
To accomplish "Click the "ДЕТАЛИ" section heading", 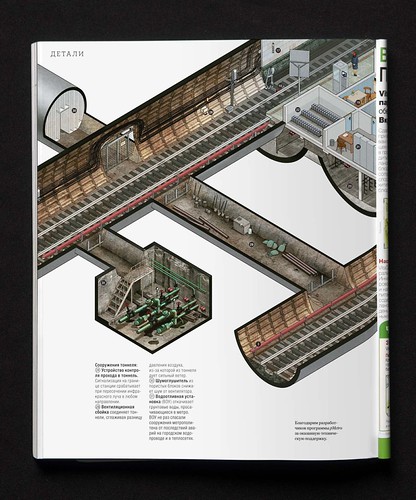I will (x=67, y=54).
